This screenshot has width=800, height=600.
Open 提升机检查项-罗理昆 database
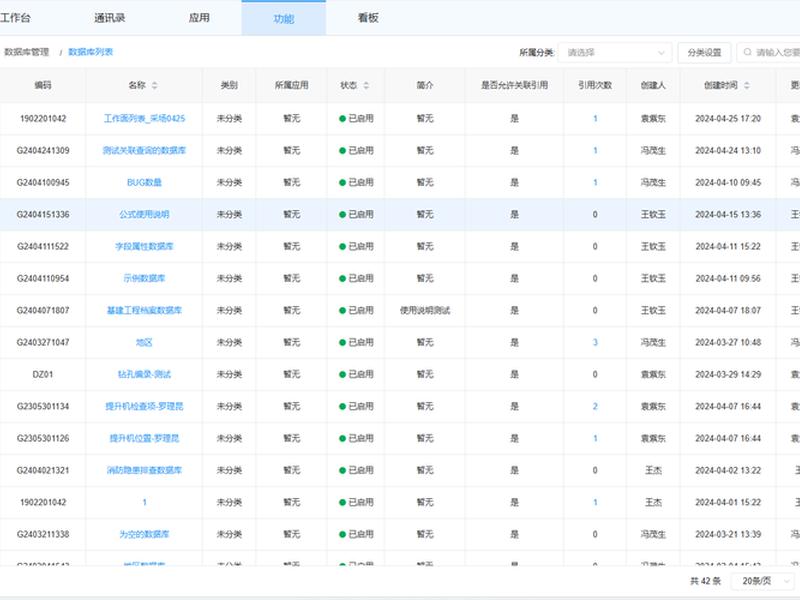(x=144, y=406)
